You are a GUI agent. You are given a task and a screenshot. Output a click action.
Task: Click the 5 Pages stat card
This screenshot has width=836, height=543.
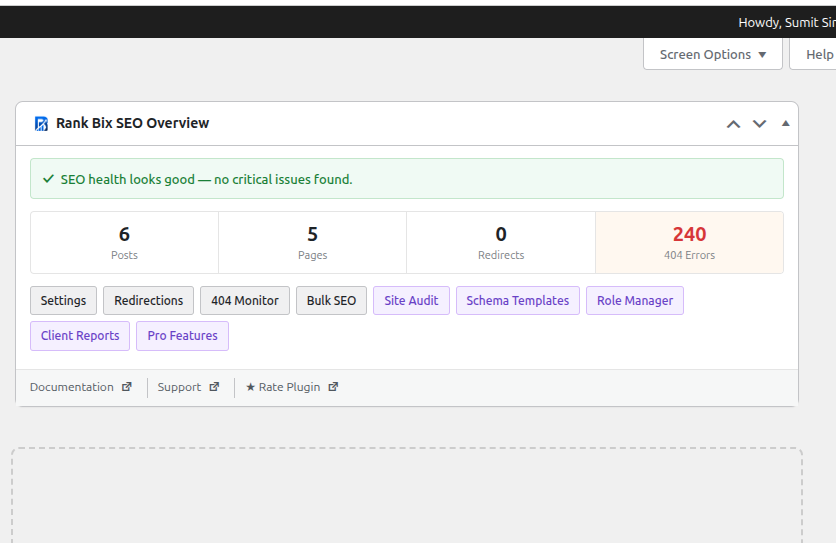(x=312, y=243)
